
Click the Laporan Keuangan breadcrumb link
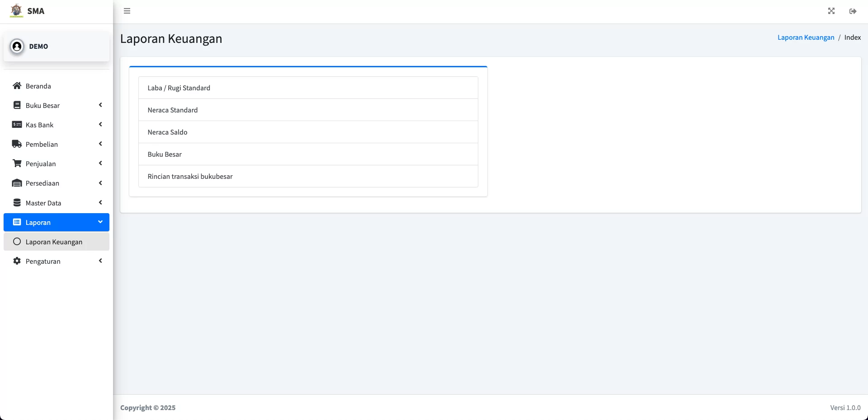click(x=806, y=37)
